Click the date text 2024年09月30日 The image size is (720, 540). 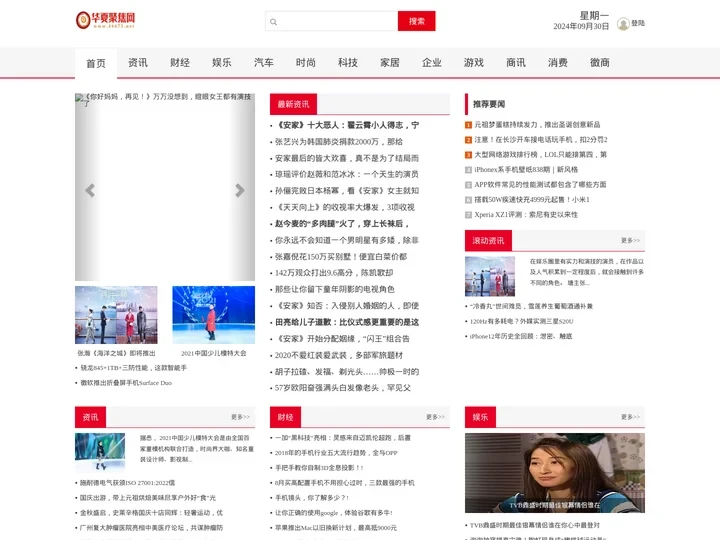pyautogui.click(x=581, y=27)
